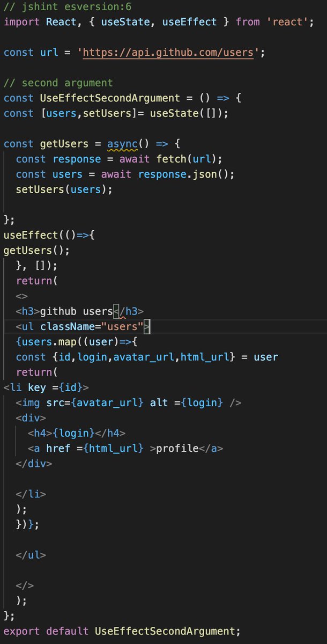Click the "users" class string value
This screenshot has height=644, width=327.
pos(122,326)
